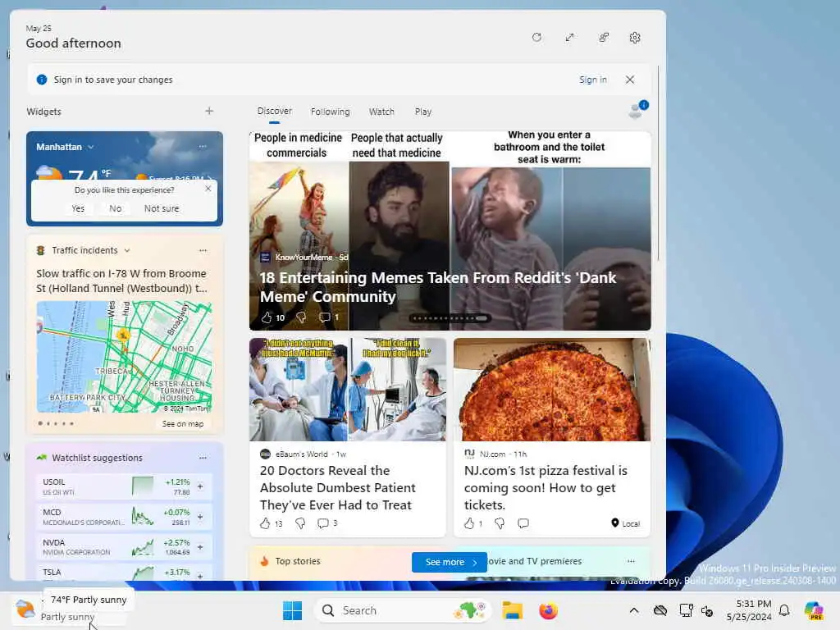Answer No to experience feedback
Image resolution: width=840 pixels, height=630 pixels.
click(115, 208)
